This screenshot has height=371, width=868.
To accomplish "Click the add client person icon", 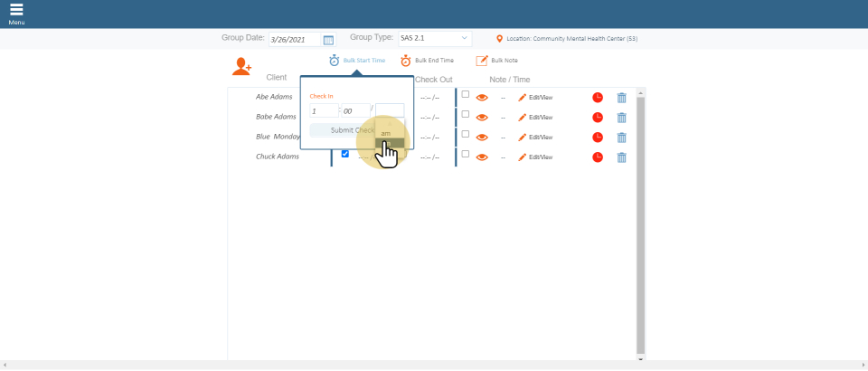I will pos(241,66).
